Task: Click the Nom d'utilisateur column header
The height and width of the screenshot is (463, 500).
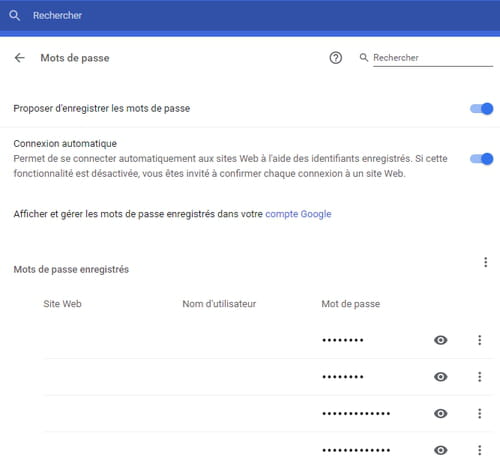Action: click(x=219, y=304)
